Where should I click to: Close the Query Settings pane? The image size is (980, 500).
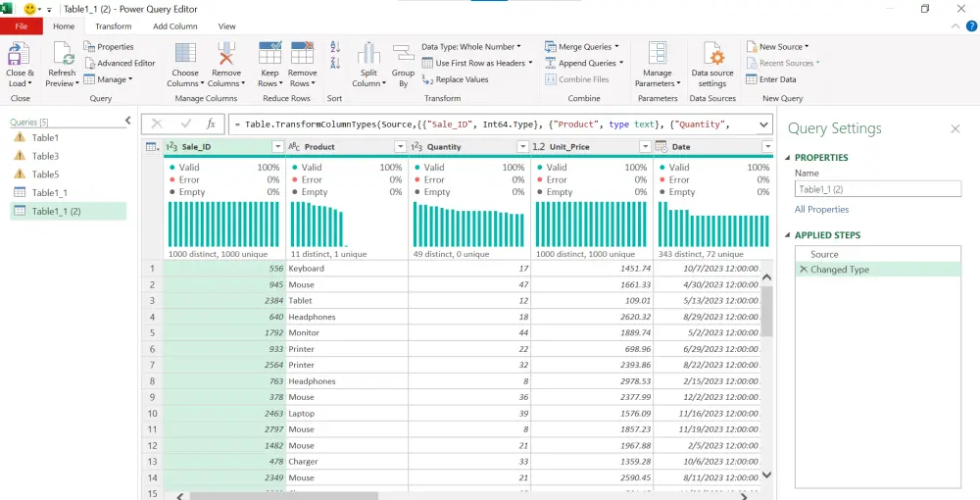coord(955,128)
